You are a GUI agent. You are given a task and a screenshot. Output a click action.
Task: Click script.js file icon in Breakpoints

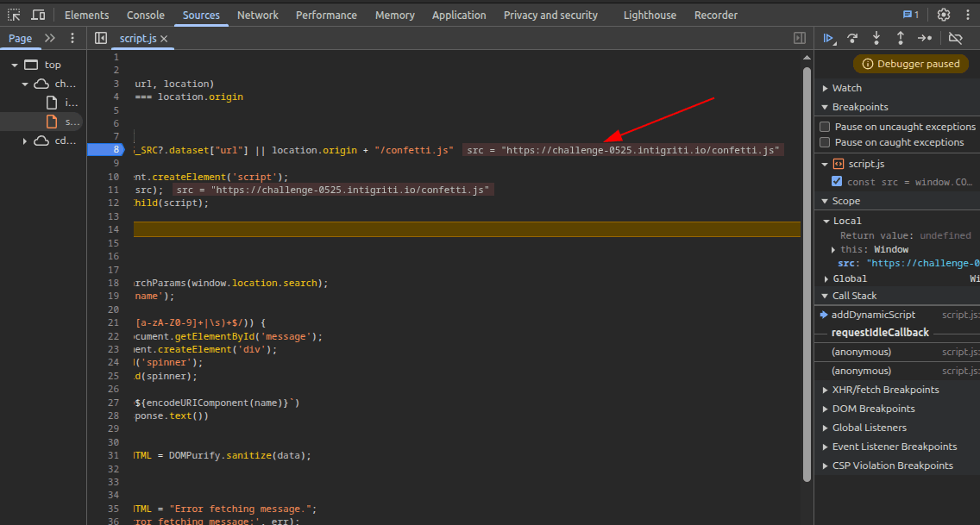tap(839, 164)
